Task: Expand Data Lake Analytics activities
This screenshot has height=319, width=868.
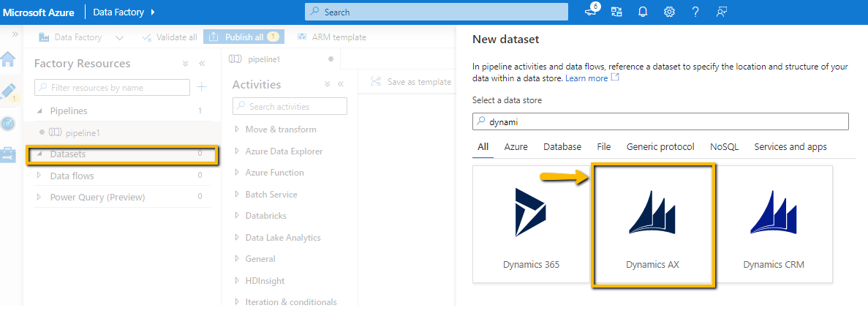Action: [x=237, y=237]
